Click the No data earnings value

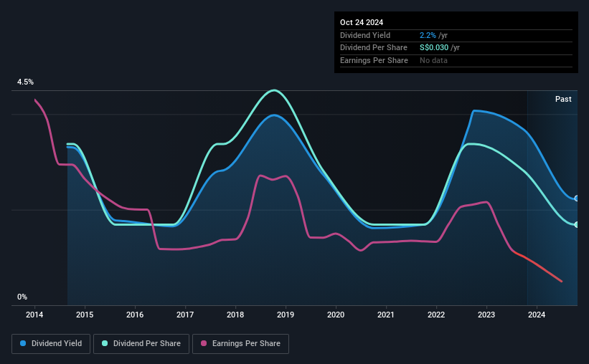tap(433, 60)
